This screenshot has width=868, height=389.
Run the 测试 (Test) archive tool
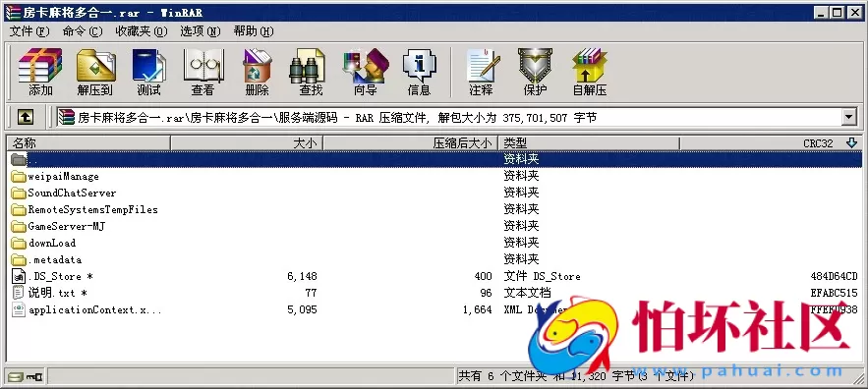pos(148,72)
